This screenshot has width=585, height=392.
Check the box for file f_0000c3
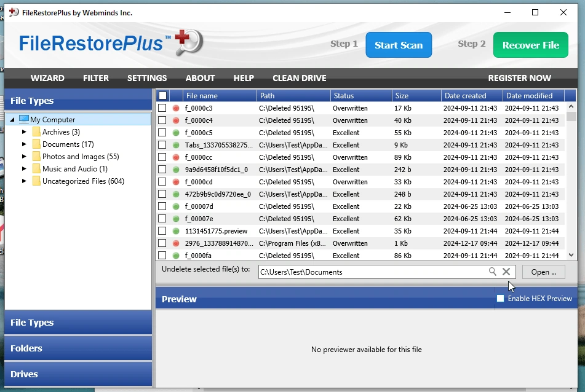point(162,108)
